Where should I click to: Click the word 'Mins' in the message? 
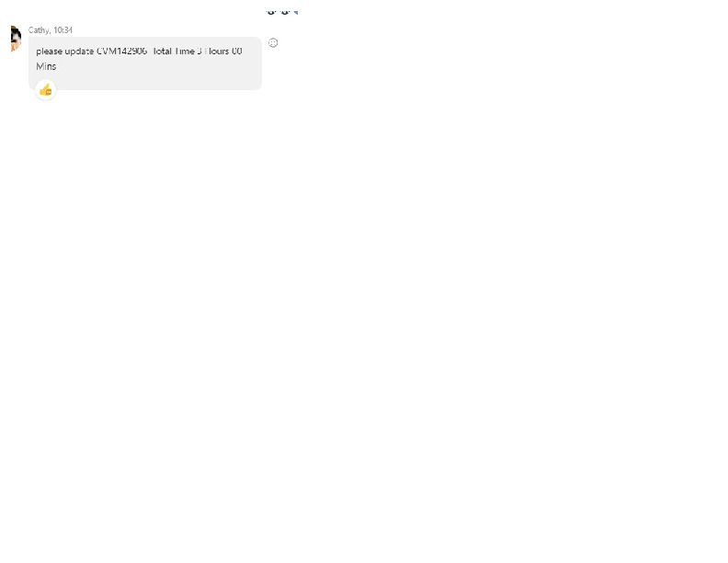[46, 66]
